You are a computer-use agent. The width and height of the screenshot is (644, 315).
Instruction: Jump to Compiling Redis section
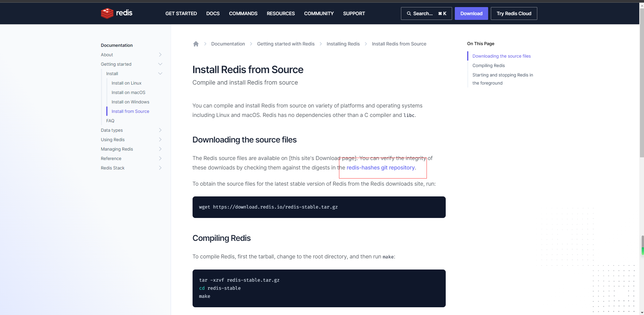point(488,65)
